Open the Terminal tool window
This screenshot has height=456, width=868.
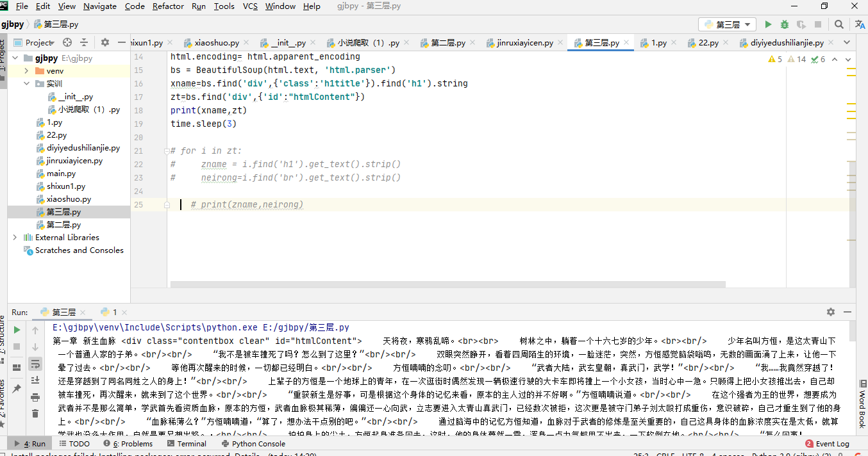(187, 444)
